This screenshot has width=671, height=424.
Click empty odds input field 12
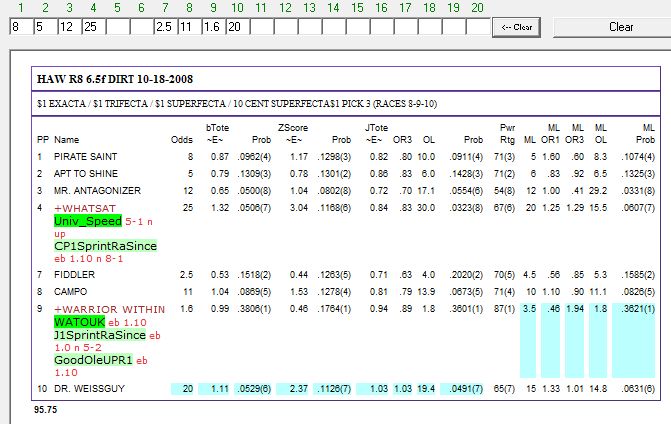(286, 27)
